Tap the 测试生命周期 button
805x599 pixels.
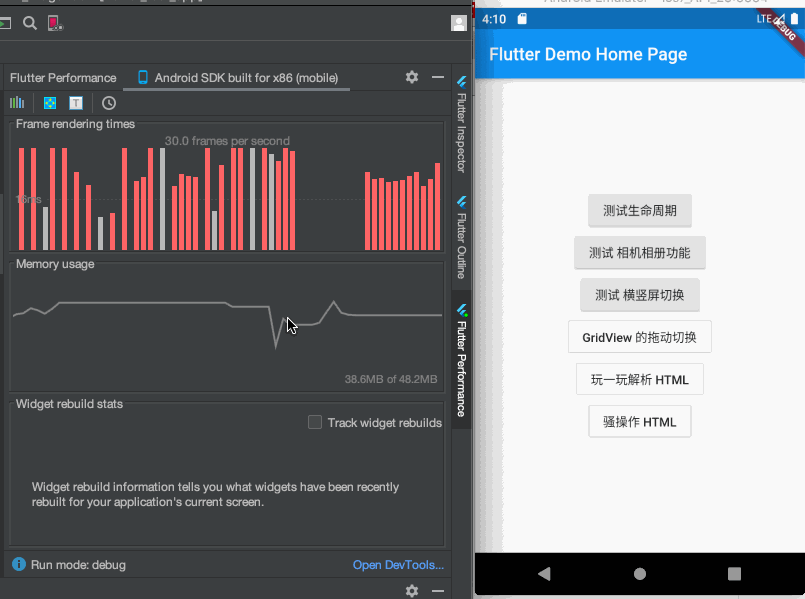[640, 210]
